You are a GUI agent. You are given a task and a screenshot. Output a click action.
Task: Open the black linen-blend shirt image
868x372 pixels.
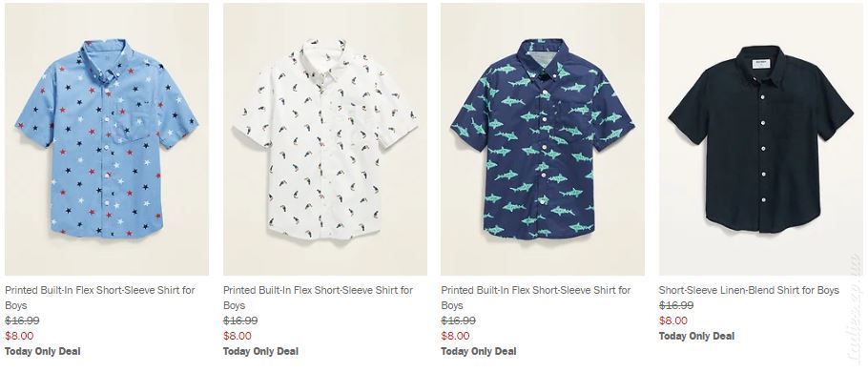click(x=760, y=139)
